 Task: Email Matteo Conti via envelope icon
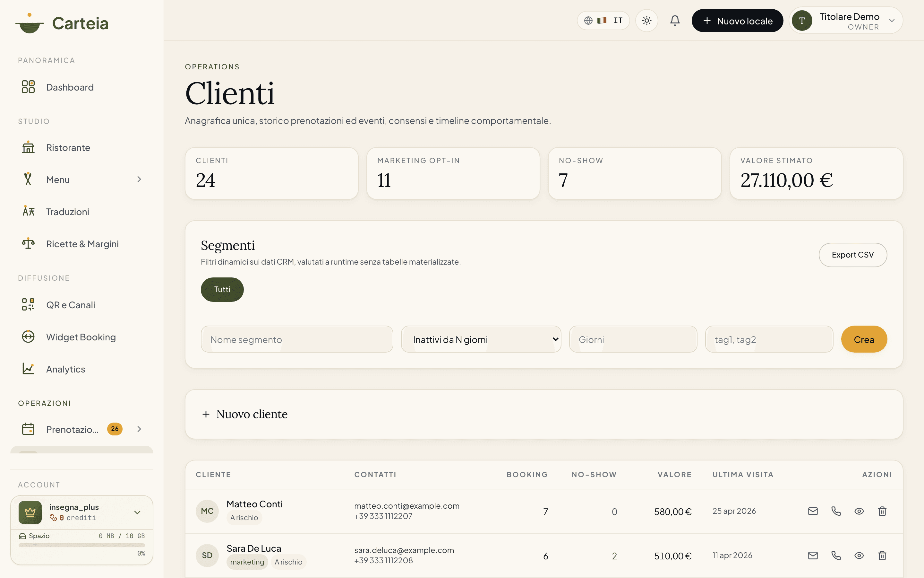pyautogui.click(x=813, y=511)
